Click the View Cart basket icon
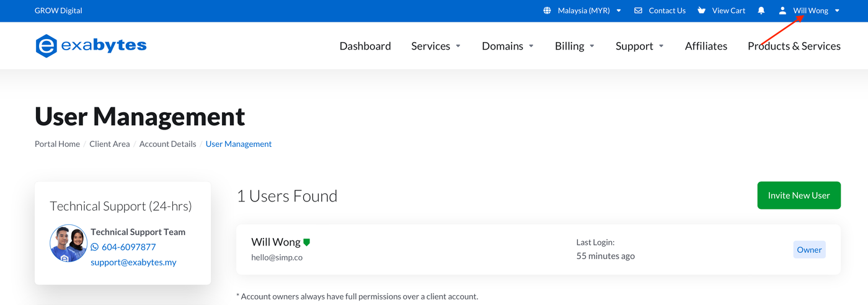 (x=701, y=11)
